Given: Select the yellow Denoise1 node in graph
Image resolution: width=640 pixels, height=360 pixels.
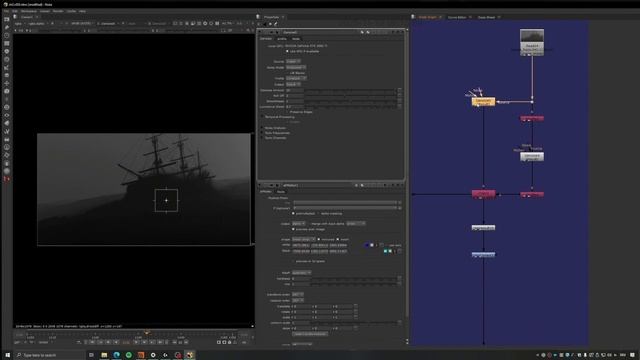Looking at the screenshot, I should pos(483,101).
